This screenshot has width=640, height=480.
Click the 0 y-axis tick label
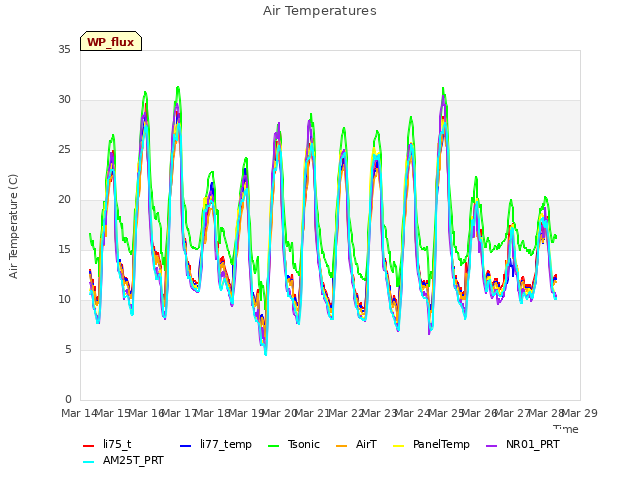[68, 399]
